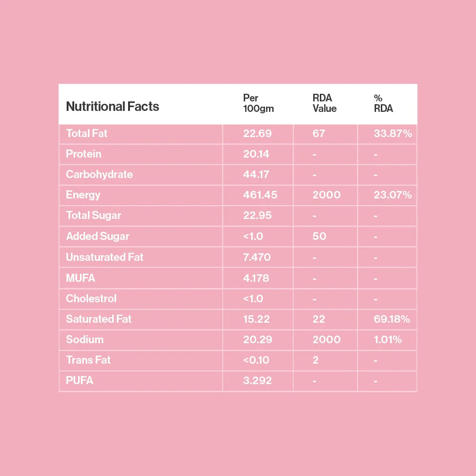Screen dimensions: 476x476
Task: Select the Trans Fat row label
Action: (88, 360)
